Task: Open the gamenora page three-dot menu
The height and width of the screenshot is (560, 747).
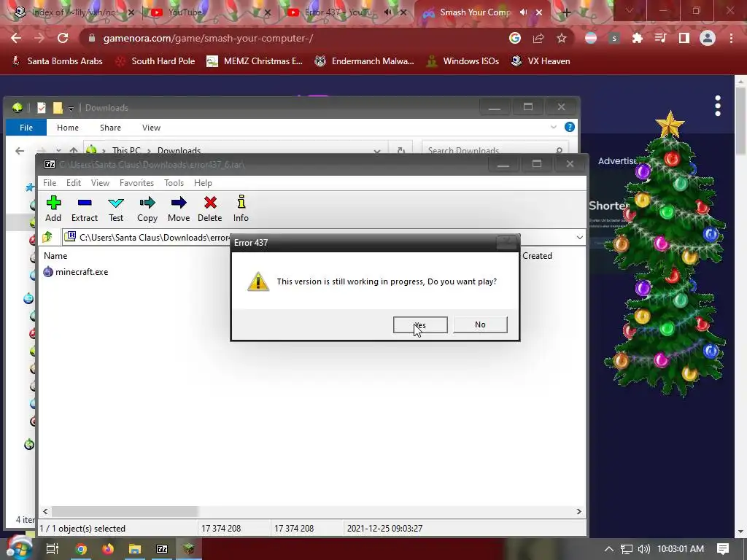Action: click(718, 106)
